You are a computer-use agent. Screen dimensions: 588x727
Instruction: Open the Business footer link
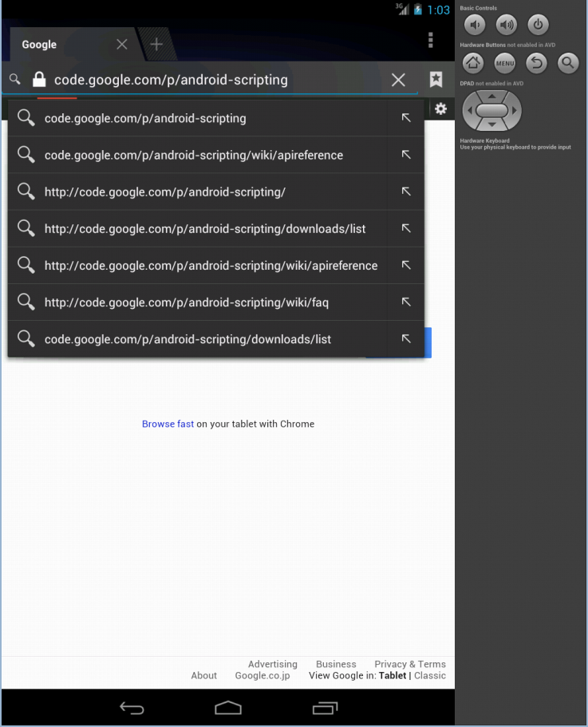coord(336,664)
